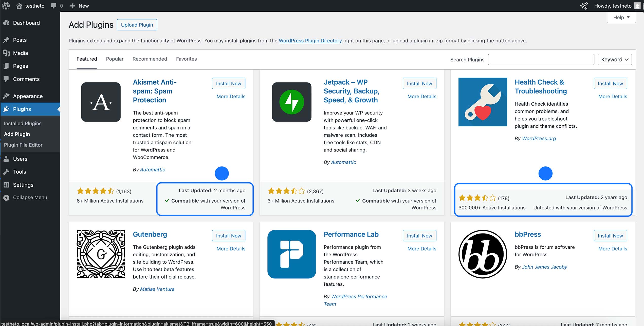
Task: Open the Keyword search dropdown
Action: click(x=615, y=59)
